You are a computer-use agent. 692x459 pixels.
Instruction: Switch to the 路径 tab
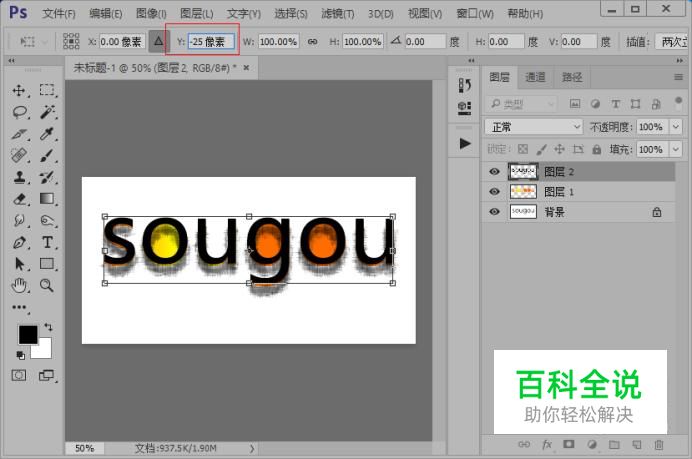click(572, 78)
